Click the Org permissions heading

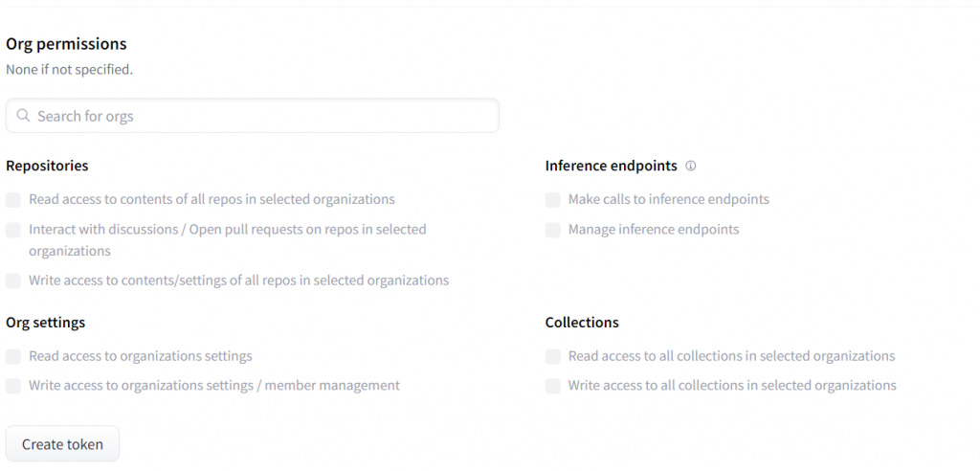pyautogui.click(x=66, y=44)
